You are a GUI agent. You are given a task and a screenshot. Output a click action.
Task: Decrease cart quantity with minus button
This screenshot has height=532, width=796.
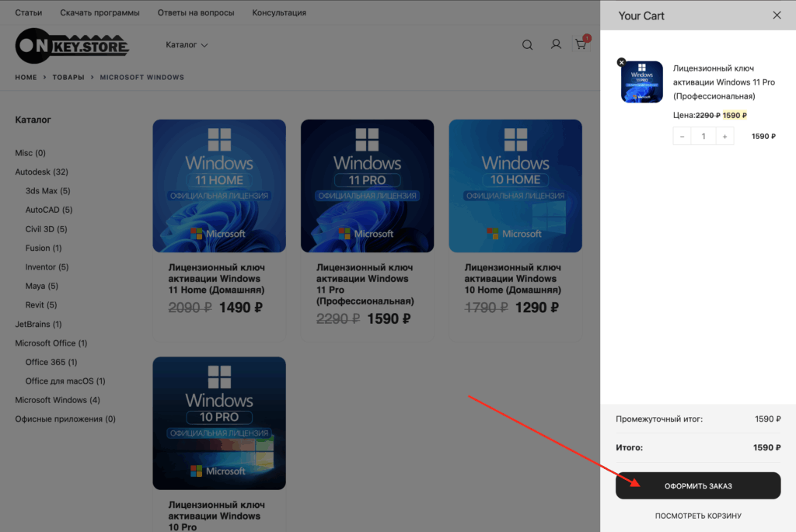683,136
